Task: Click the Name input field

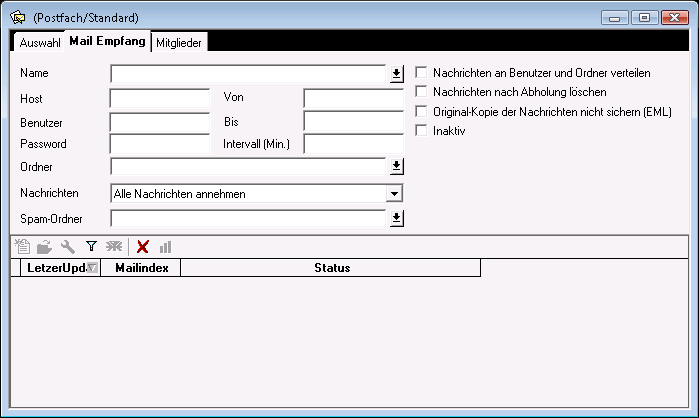Action: point(248,74)
